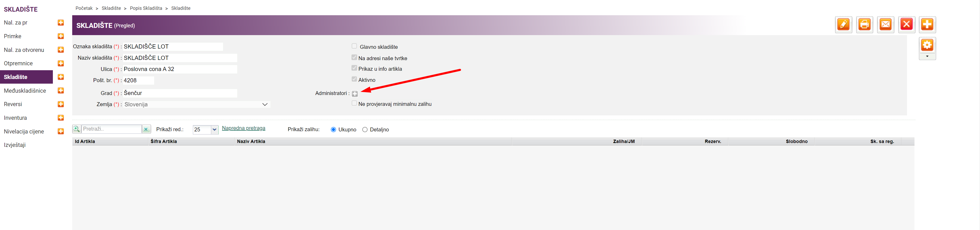Click plus icon beside Nal. za otvorenu
Screen dimensions: 980x230
click(x=61, y=50)
